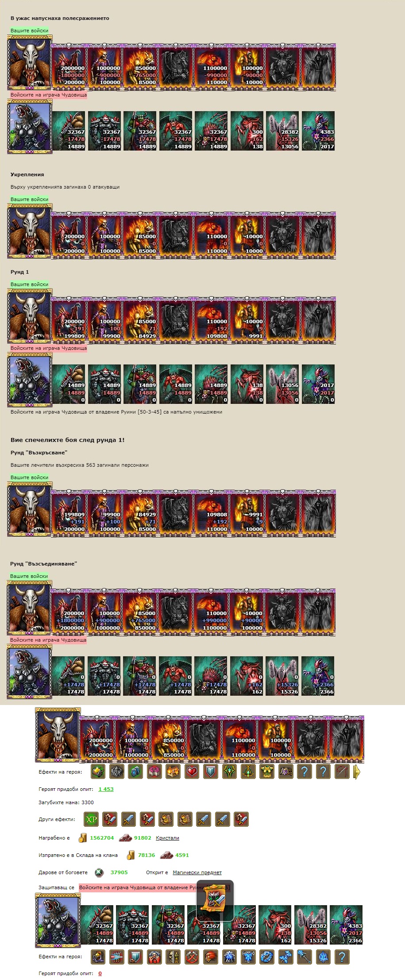
Task: Click the gold coins icon next to 1562704
Action: coord(83,838)
